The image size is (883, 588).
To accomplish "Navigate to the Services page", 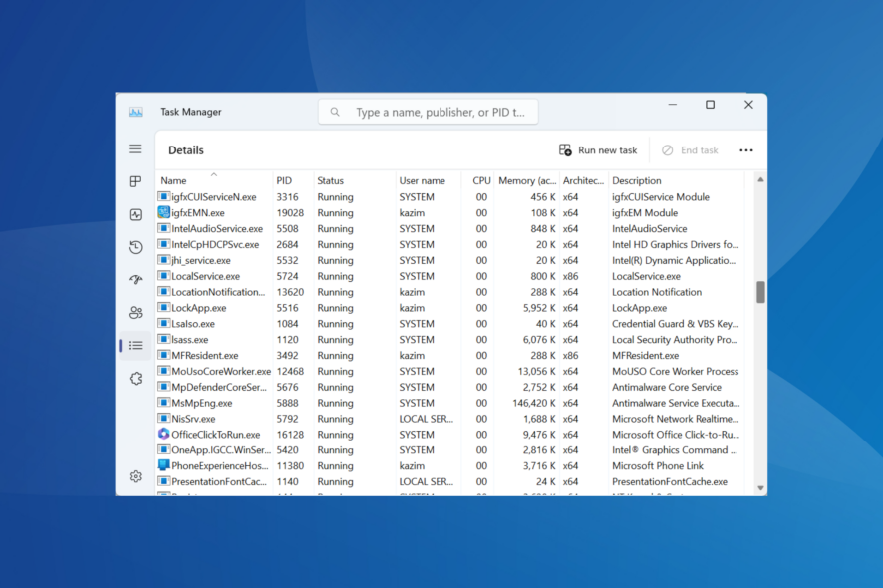I will coord(135,379).
